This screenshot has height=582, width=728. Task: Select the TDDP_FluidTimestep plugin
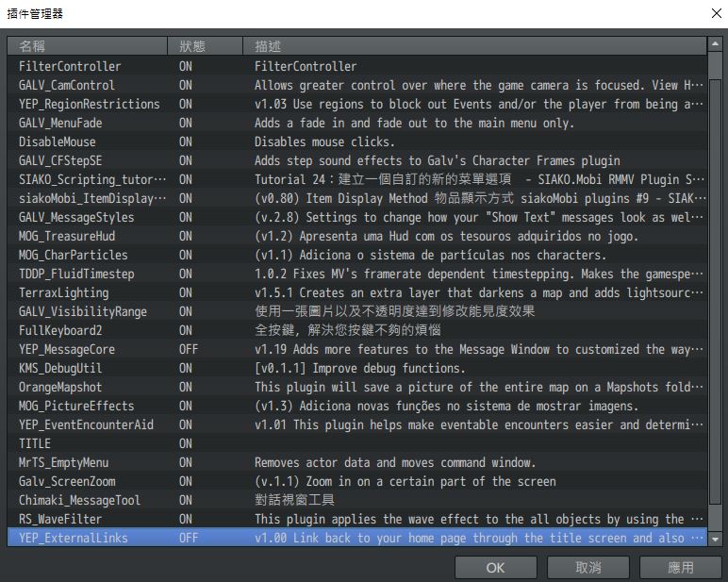[x=357, y=274]
